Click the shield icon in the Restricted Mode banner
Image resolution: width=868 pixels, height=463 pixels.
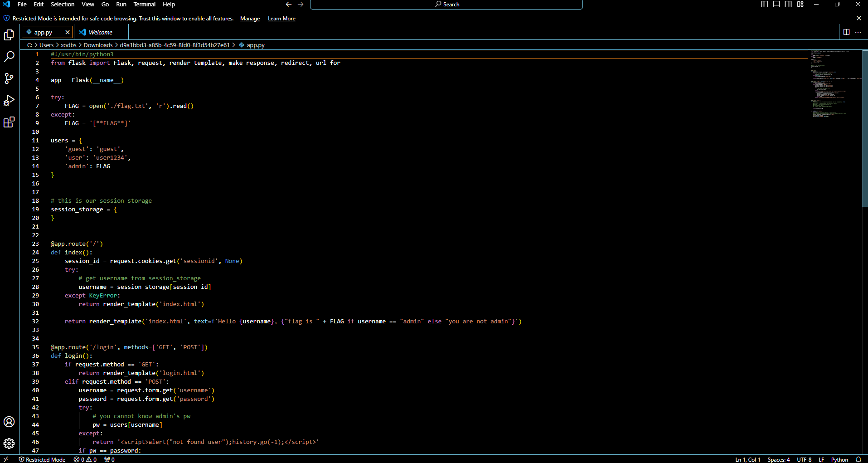click(x=6, y=19)
